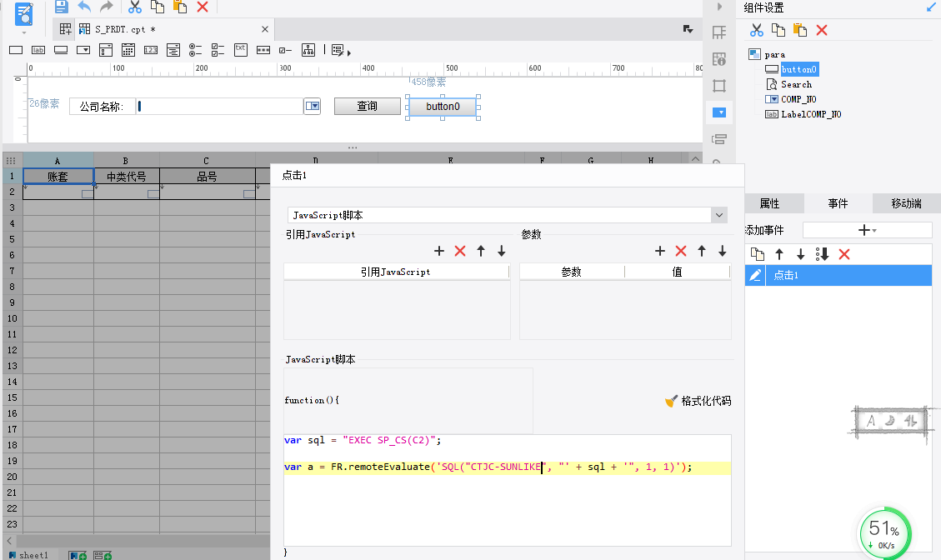Click the Save icon in top toolbar
The height and width of the screenshot is (560, 941).
61,7
